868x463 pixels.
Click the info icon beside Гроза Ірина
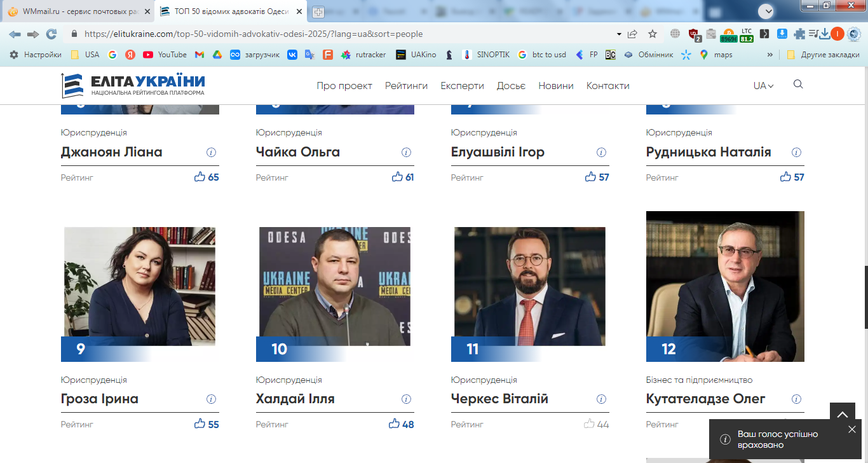[x=212, y=399]
